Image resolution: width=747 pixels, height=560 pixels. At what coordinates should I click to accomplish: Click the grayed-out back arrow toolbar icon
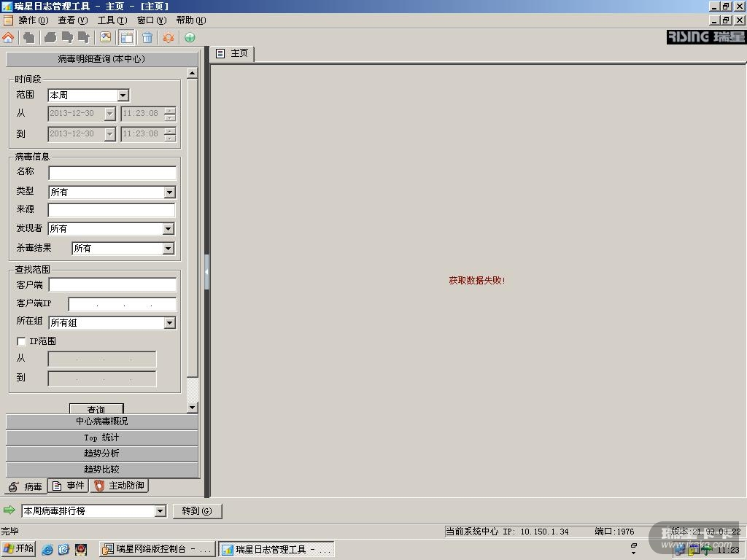(29, 37)
